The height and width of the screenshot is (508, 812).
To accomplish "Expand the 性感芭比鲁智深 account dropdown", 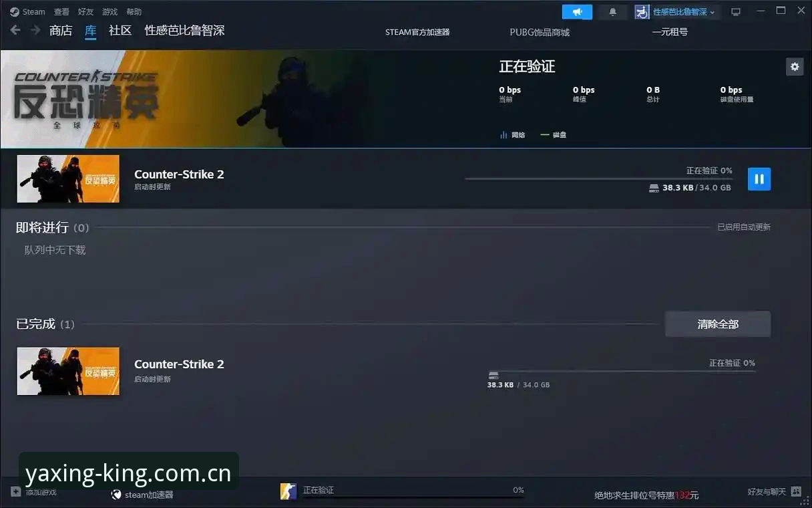I will pos(684,12).
